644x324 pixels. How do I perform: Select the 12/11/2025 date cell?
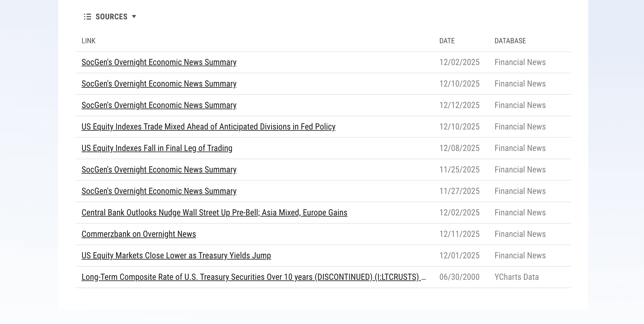(x=459, y=234)
